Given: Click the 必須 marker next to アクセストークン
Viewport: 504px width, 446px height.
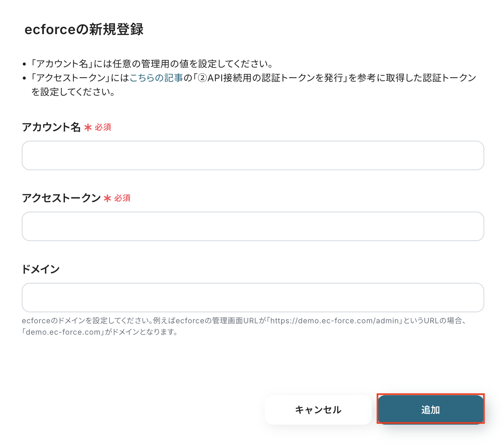Looking at the screenshot, I should pyautogui.click(x=122, y=198).
